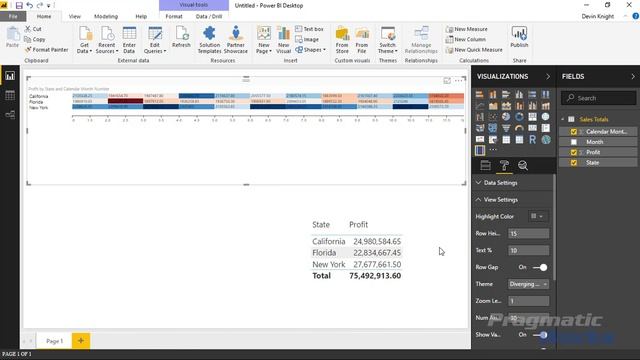Screen dimensions: 640x360
Task: Open the Shapes dropdown
Action: coord(310,50)
